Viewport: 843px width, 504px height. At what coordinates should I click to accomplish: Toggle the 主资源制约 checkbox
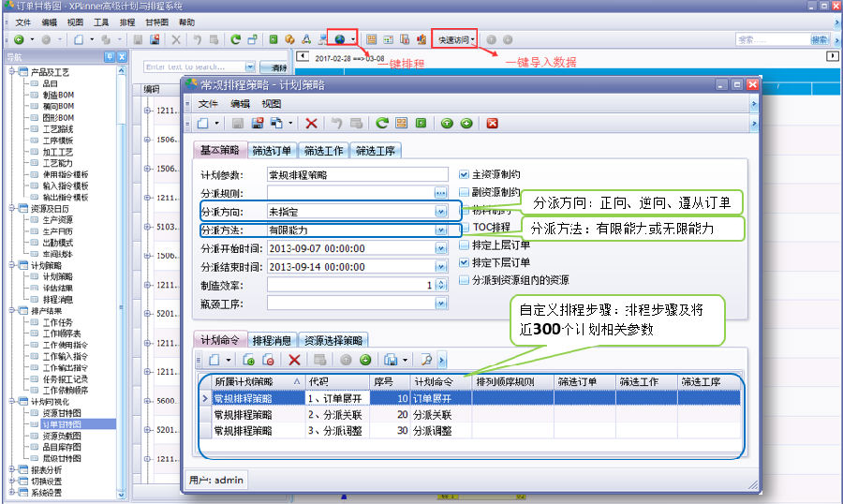(x=464, y=174)
